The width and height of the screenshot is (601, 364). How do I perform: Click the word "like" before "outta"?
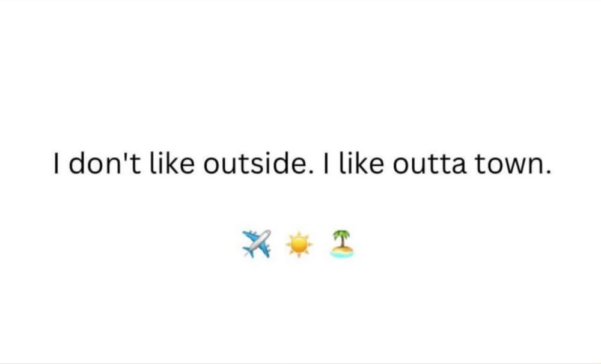click(x=361, y=163)
